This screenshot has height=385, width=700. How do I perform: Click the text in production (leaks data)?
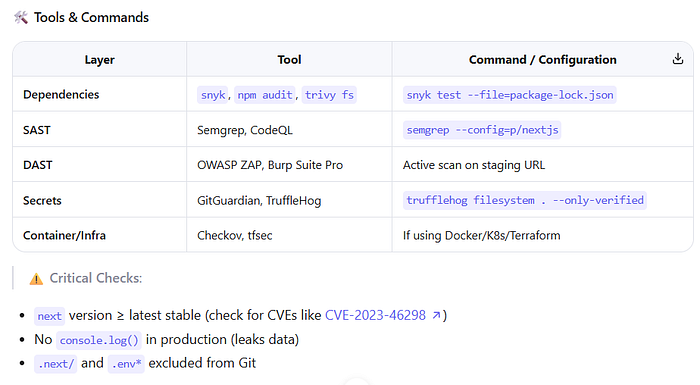point(222,339)
